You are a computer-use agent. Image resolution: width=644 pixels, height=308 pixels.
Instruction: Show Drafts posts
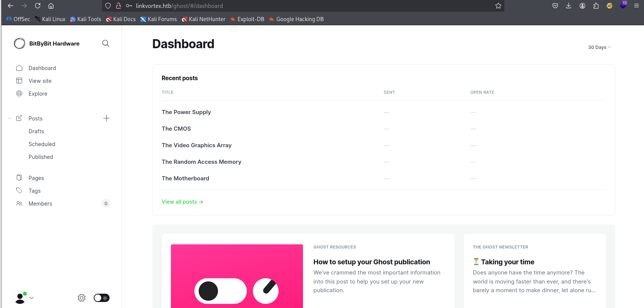[x=36, y=131]
